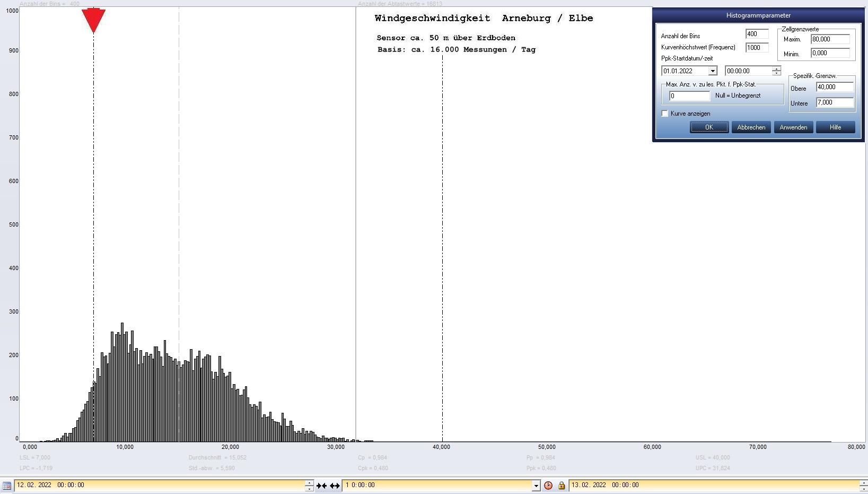Viewport: 868px width, 494px height.
Task: Click the Obere specification limit field
Action: pyautogui.click(x=835, y=87)
